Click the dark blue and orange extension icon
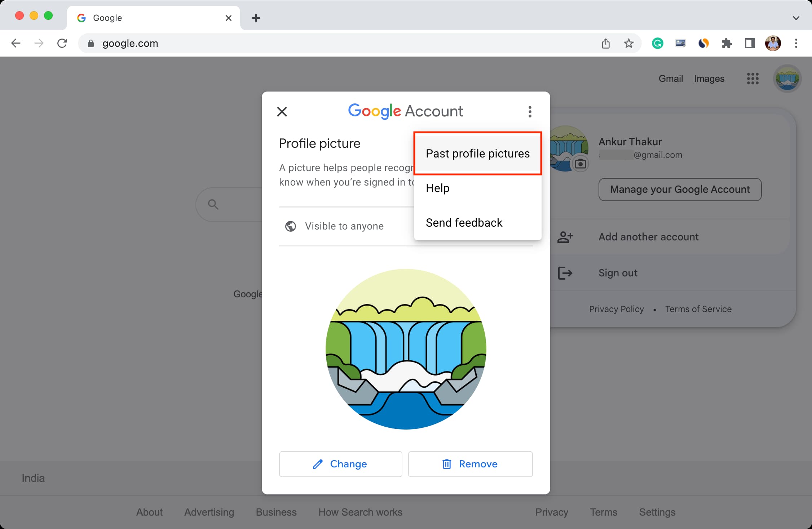Image resolution: width=812 pixels, height=529 pixels. click(703, 44)
